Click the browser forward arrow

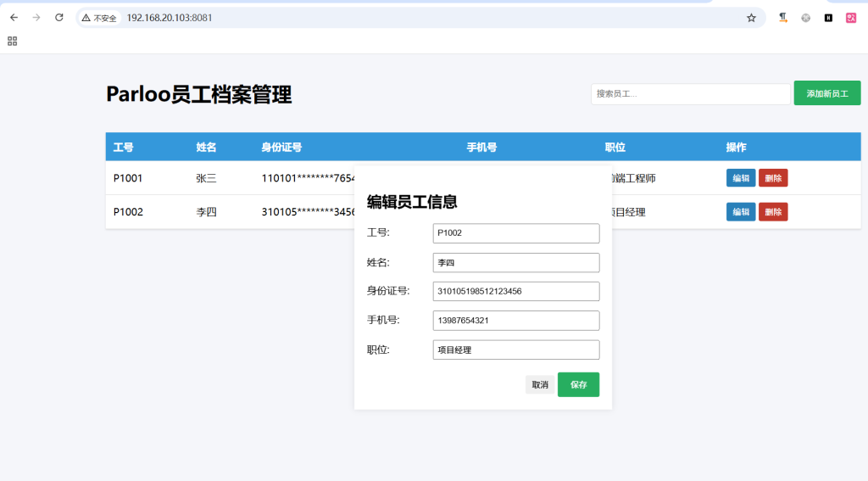[x=36, y=18]
